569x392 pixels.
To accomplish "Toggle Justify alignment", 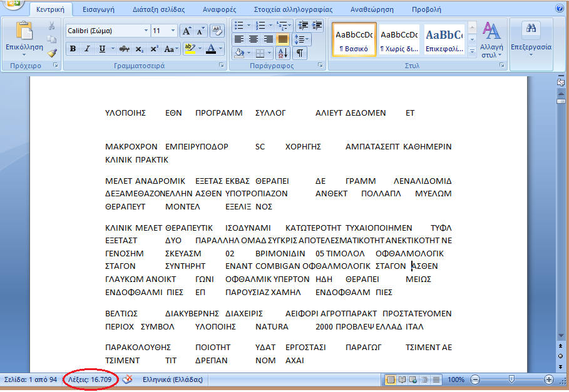I will click(283, 39).
